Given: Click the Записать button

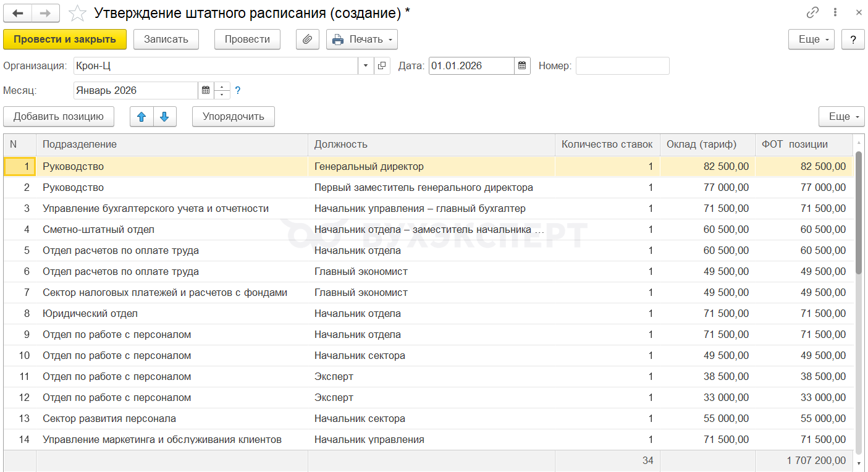Looking at the screenshot, I should point(166,40).
